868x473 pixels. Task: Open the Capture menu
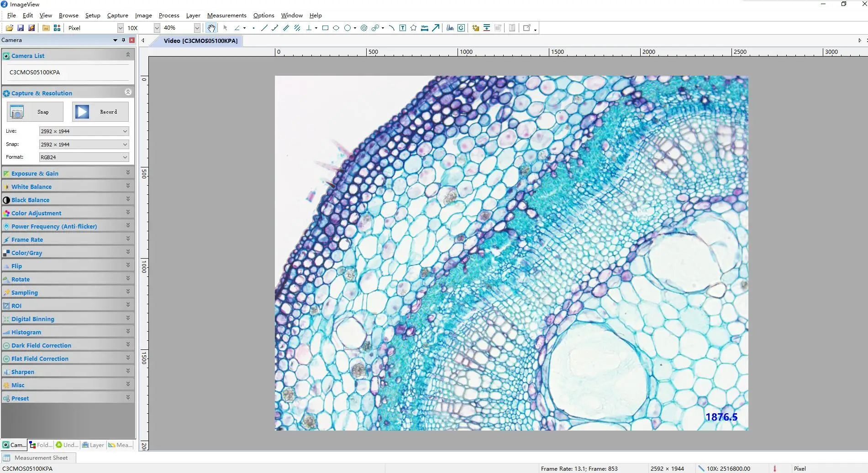(117, 16)
